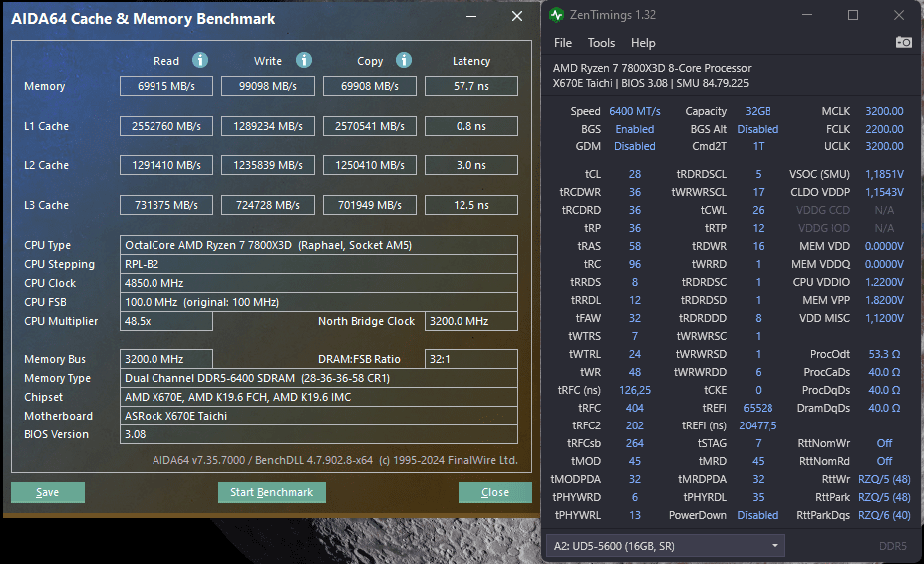924x564 pixels.
Task: Maximize the ZenTimings window
Action: pos(852,15)
